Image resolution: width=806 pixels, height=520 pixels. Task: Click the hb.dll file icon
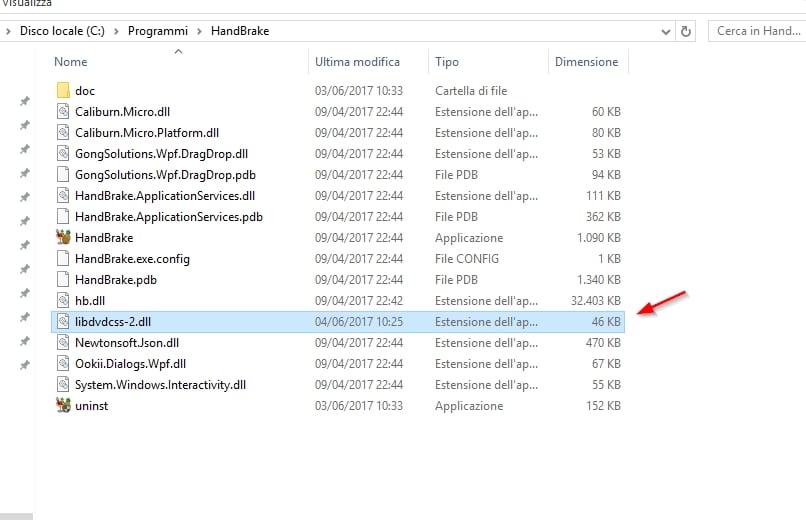click(x=63, y=301)
